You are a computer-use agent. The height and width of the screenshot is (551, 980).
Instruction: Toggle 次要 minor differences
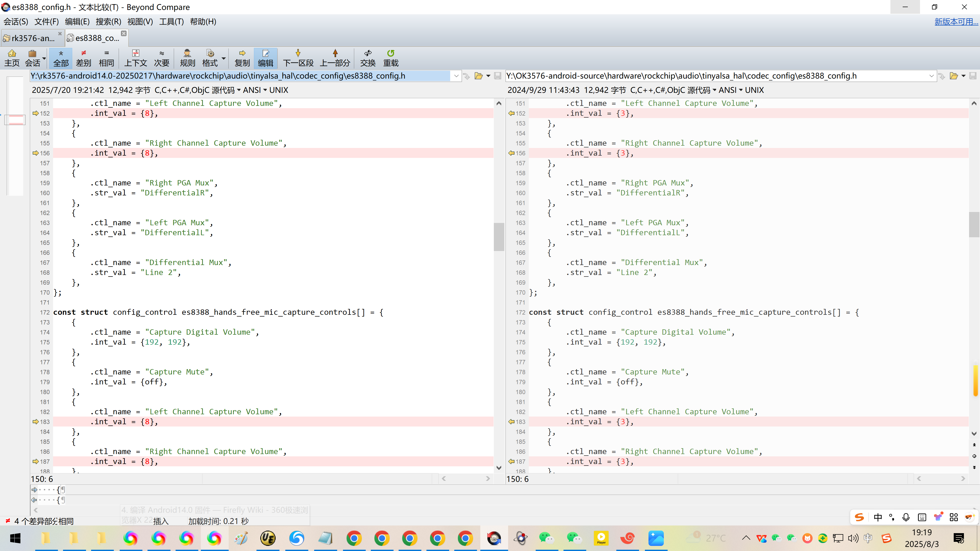[162, 58]
